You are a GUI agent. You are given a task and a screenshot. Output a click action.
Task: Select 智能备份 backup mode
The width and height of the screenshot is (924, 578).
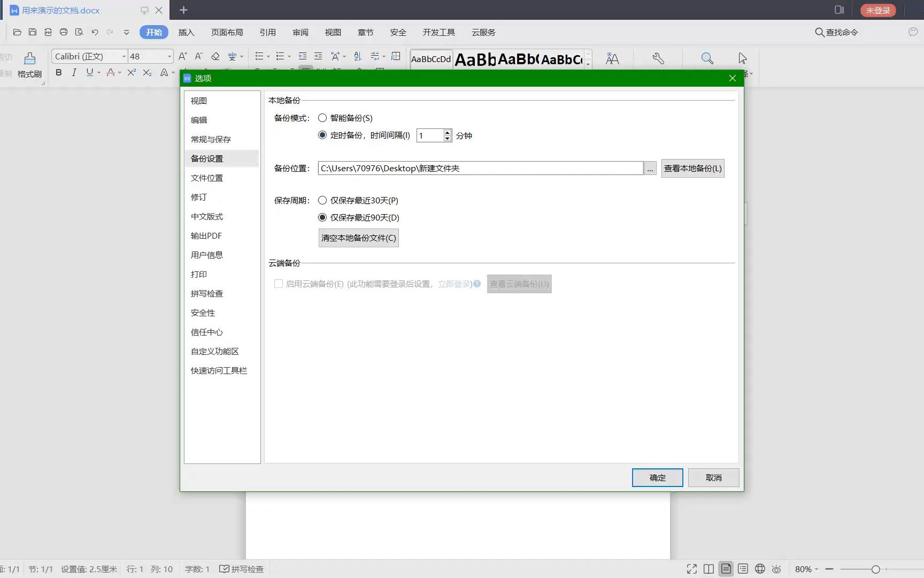[x=322, y=118]
